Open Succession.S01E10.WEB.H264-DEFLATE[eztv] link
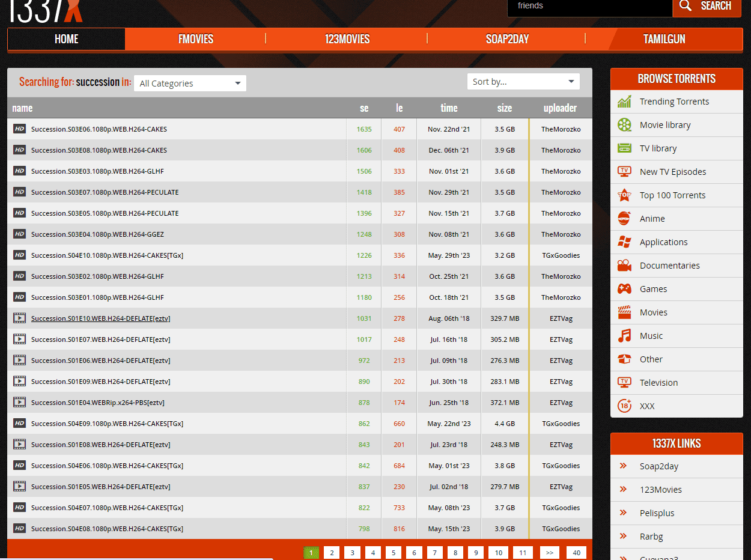Image resolution: width=751 pixels, height=560 pixels. [x=100, y=318]
